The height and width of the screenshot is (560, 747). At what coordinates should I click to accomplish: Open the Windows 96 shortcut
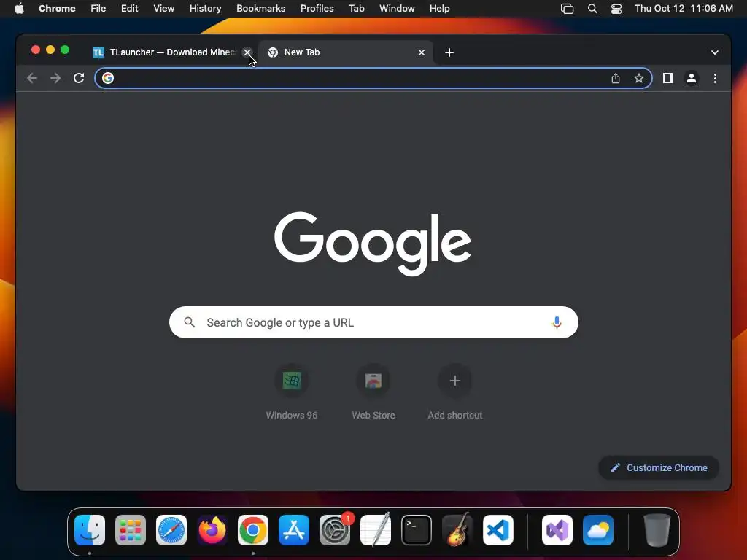292,392
